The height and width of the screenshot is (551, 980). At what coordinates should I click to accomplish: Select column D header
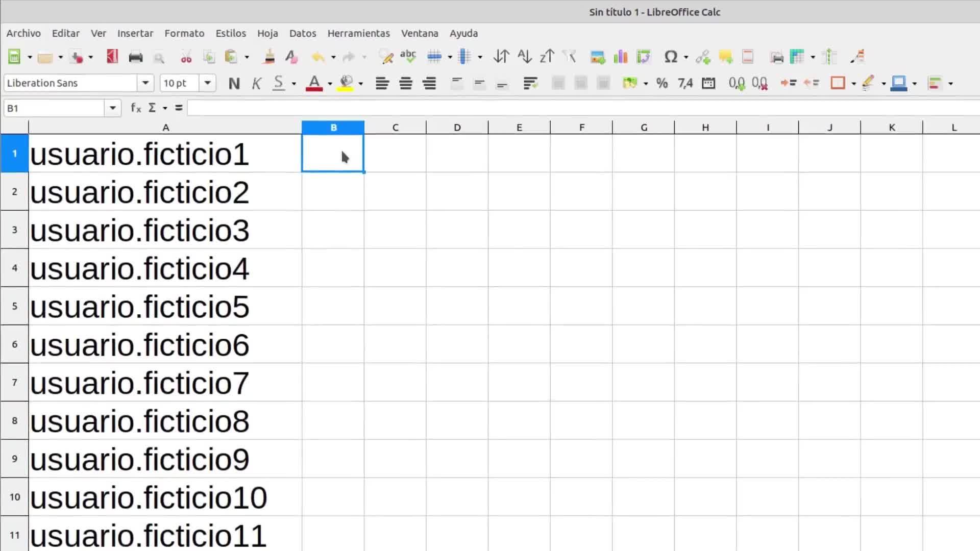pyautogui.click(x=457, y=128)
